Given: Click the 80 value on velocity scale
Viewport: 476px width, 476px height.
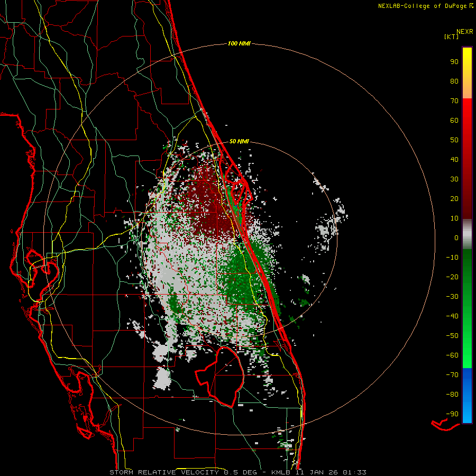Looking at the screenshot, I should (x=454, y=81).
